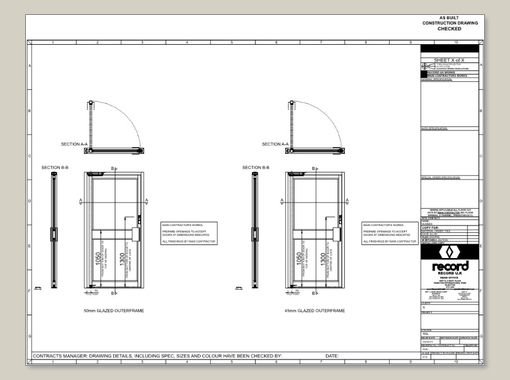Viewport: 510px width, 380px height.
Task: Click 'SECTION B-B' label on right drawing
Action: pos(256,167)
